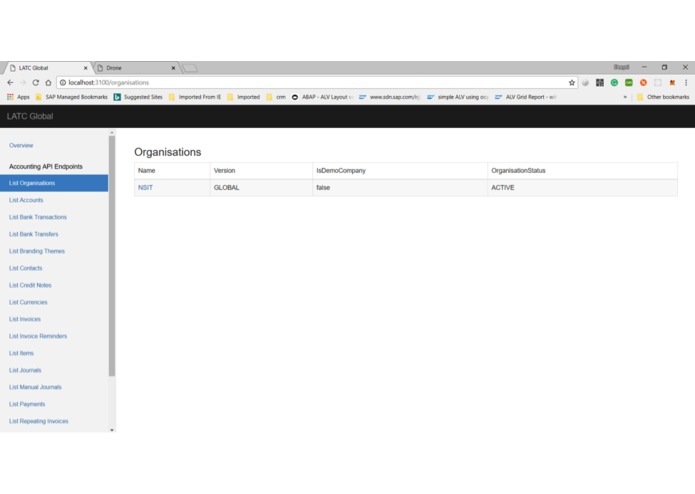Click the grey globe extension icon
The height and width of the screenshot is (494, 695).
click(586, 82)
